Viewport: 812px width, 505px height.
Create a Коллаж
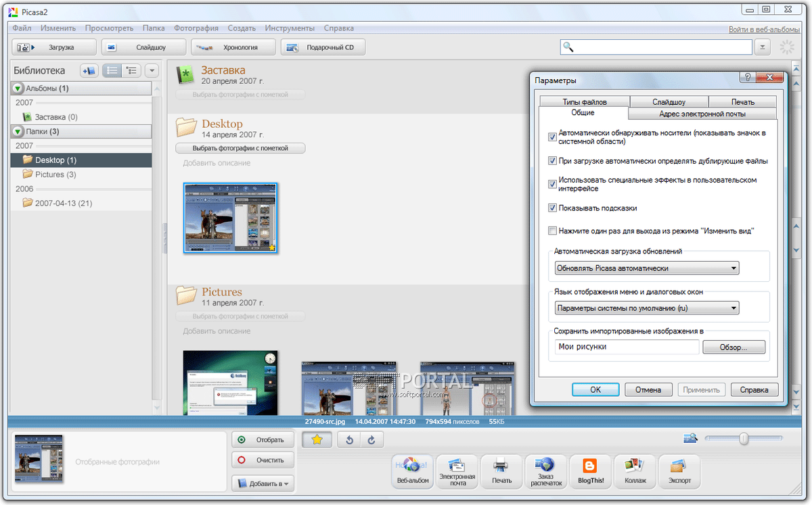point(634,472)
